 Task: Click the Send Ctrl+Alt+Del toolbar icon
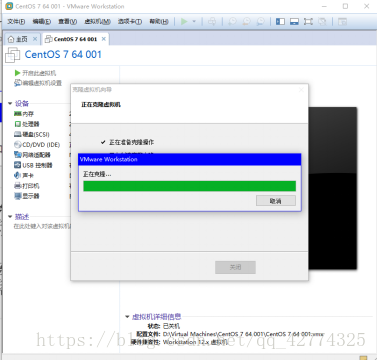coord(212,22)
